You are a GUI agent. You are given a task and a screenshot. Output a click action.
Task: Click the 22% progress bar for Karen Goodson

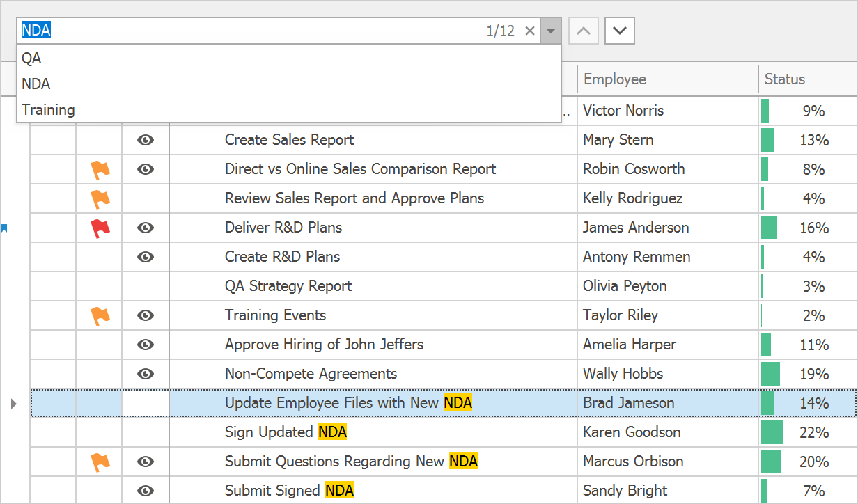[x=772, y=432]
